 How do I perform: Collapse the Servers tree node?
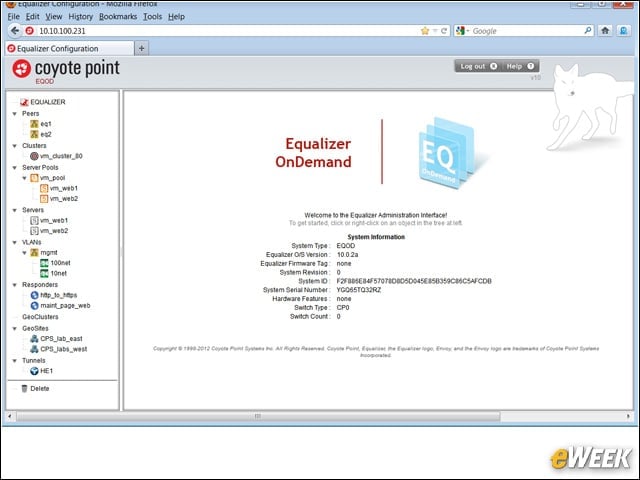point(15,210)
